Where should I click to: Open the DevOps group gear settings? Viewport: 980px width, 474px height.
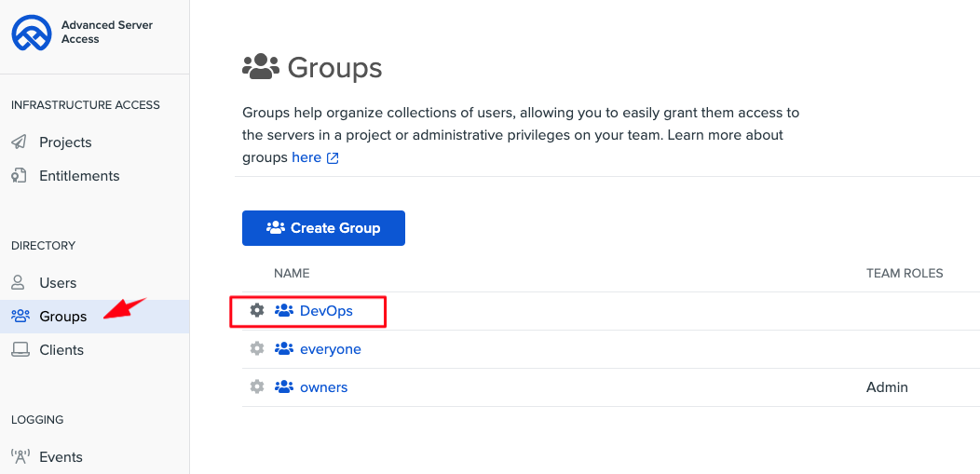pos(257,311)
